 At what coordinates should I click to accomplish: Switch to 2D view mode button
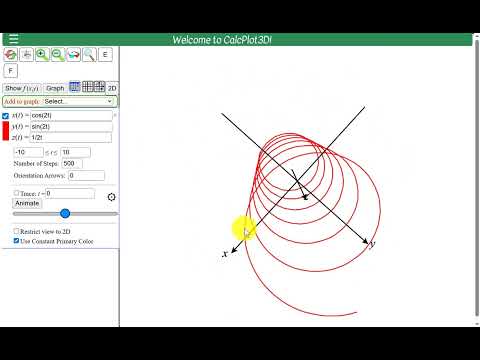pyautogui.click(x=112, y=88)
